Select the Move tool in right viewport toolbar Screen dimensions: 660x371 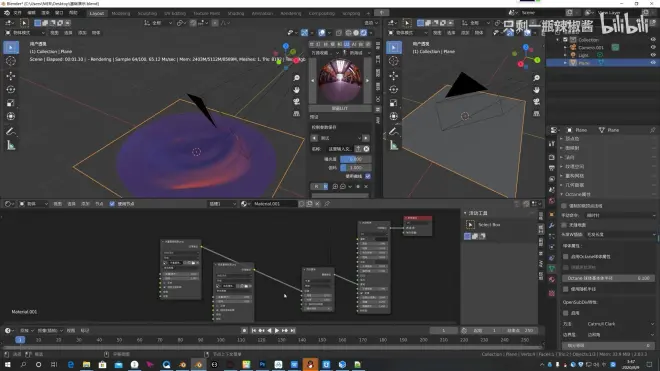394,76
